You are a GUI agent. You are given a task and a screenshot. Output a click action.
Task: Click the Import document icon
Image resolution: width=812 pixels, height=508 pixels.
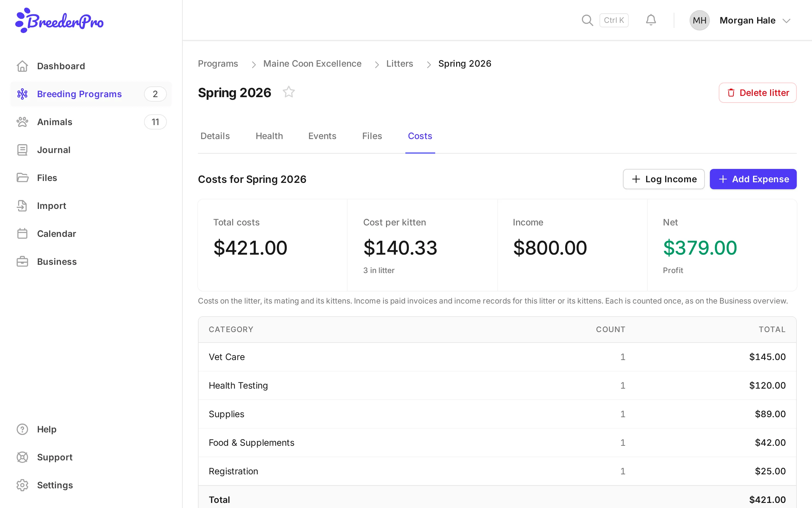point(22,206)
